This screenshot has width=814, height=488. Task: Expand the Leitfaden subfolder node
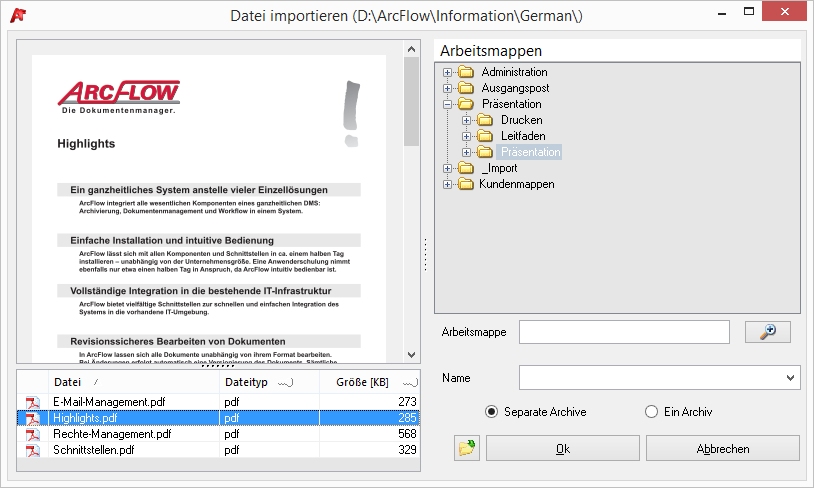pos(466,137)
